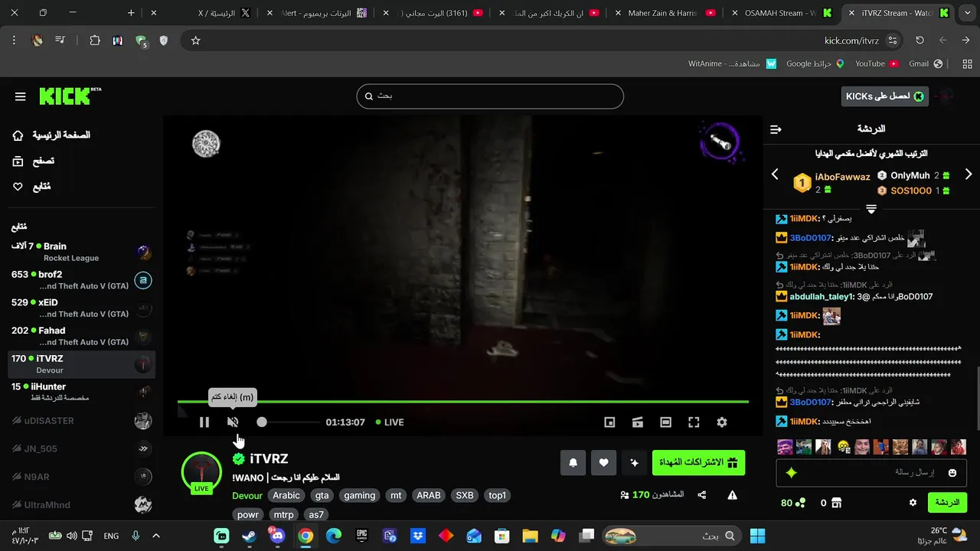This screenshot has width=980, height=551.
Task: Show next gifters leaderboard arrow
Action: [x=968, y=174]
